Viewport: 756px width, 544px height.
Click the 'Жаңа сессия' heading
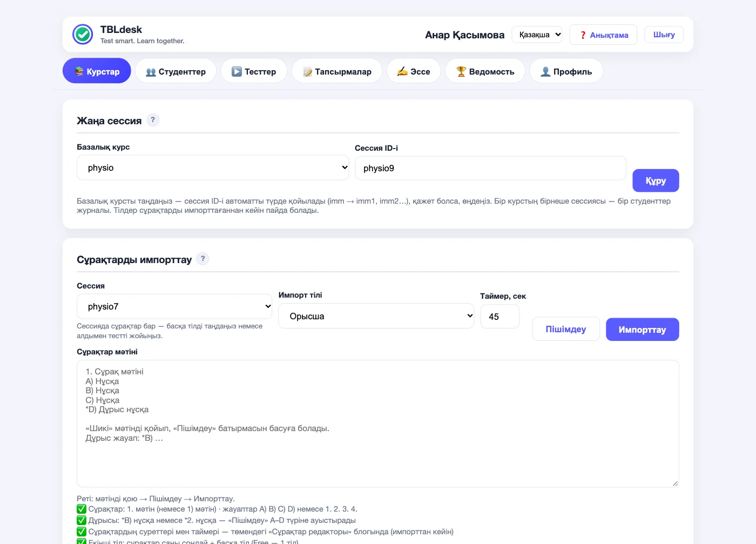[x=109, y=121]
